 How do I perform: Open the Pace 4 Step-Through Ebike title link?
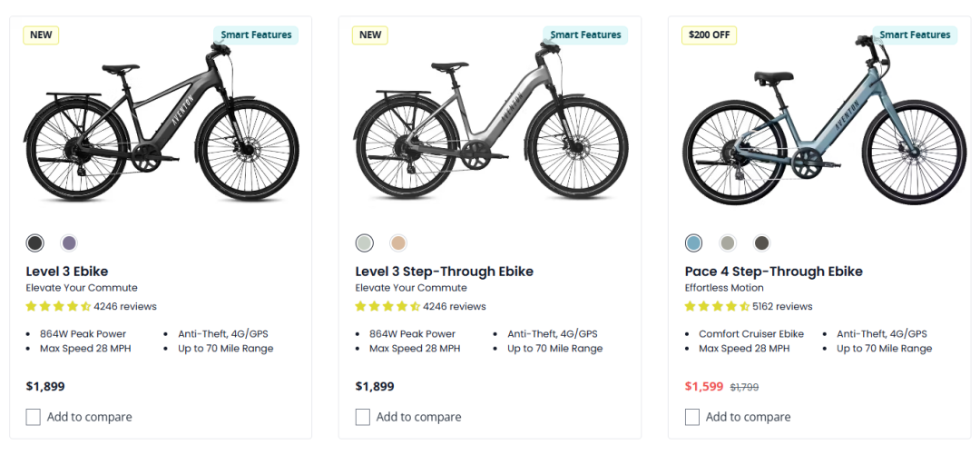773,272
